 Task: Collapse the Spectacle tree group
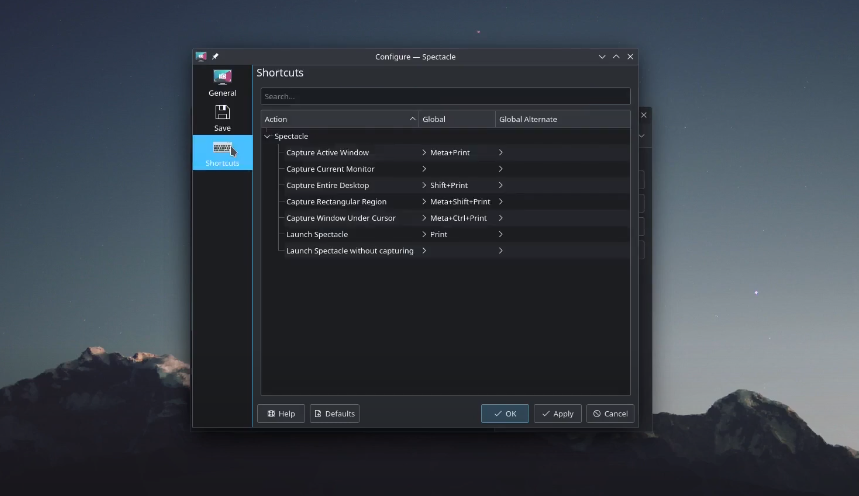click(267, 136)
